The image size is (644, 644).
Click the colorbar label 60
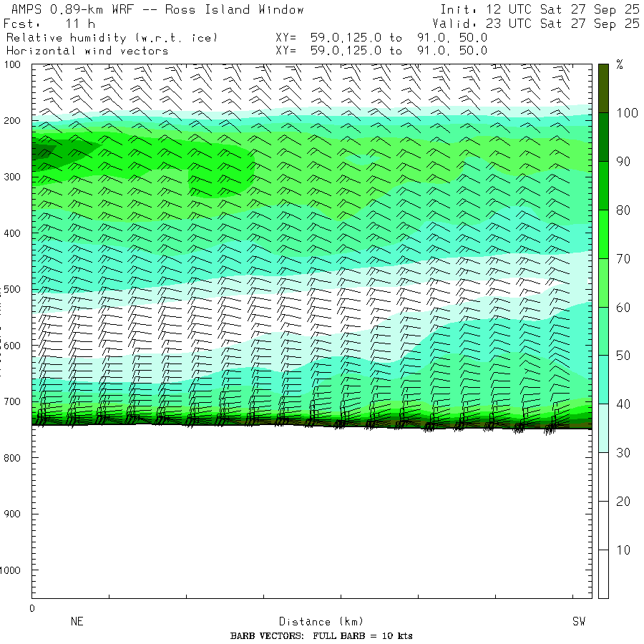coord(623,307)
